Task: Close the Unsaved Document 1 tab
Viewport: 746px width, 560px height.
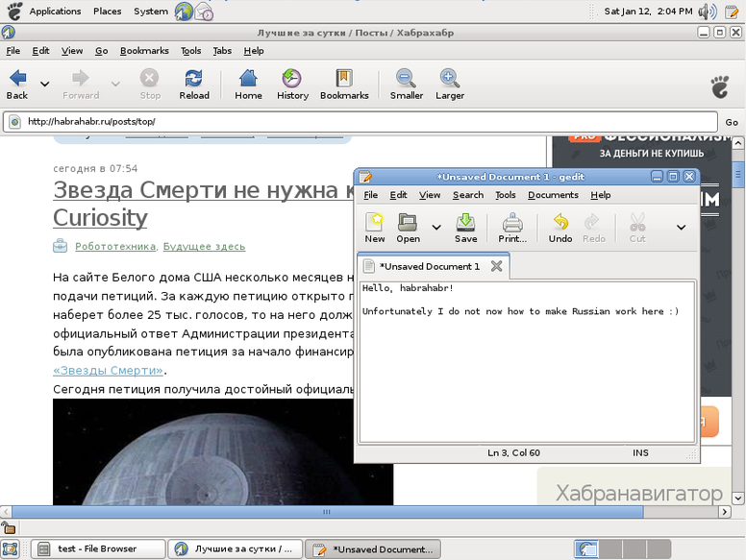Action: tap(496, 266)
